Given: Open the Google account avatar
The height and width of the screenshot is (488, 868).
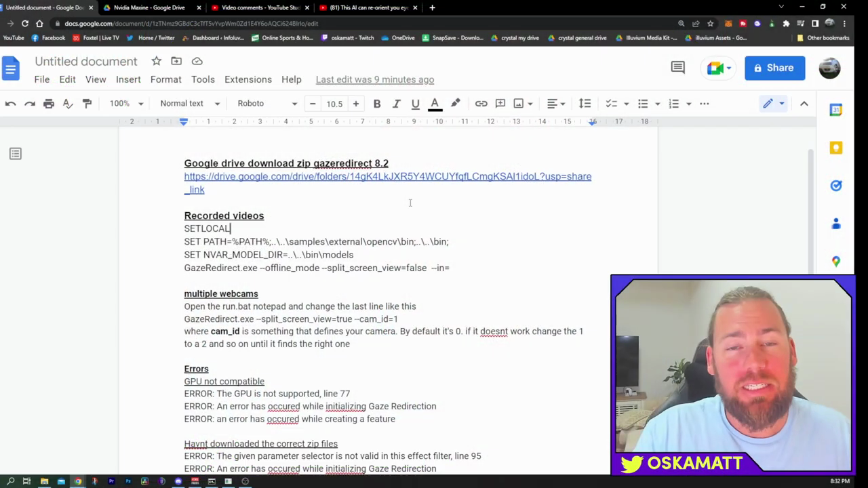Looking at the screenshot, I should (x=829, y=68).
